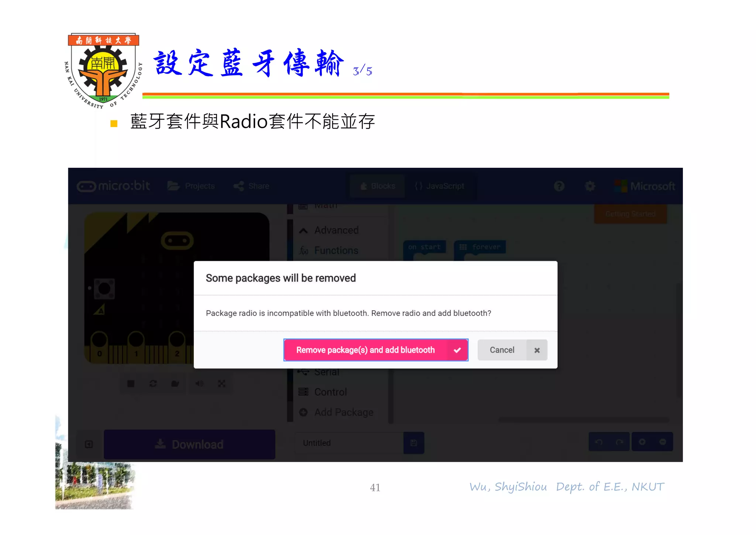
Task: Open the micro:bit home logo
Action: 113,186
